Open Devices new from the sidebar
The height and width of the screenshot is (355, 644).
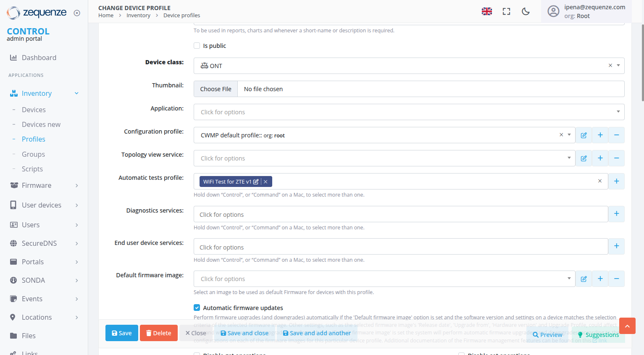click(41, 124)
